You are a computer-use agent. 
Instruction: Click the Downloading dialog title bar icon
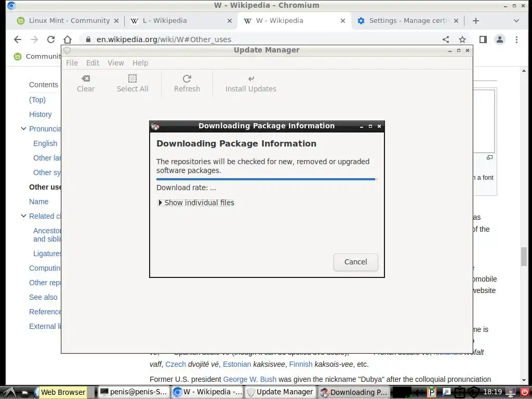click(155, 126)
